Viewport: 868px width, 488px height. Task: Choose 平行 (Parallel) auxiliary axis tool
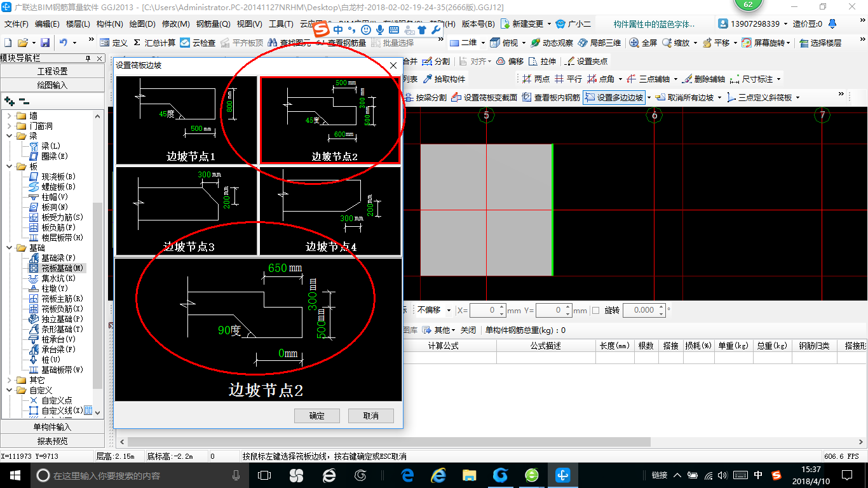click(568, 79)
